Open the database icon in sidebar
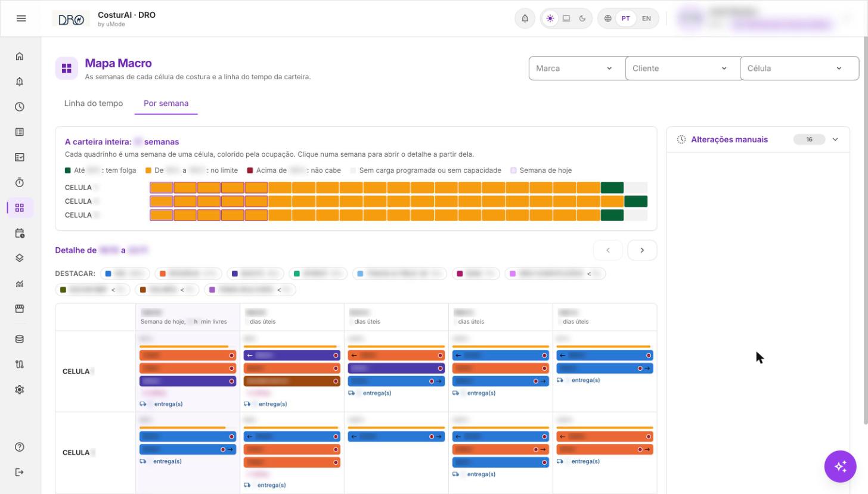 point(20,339)
